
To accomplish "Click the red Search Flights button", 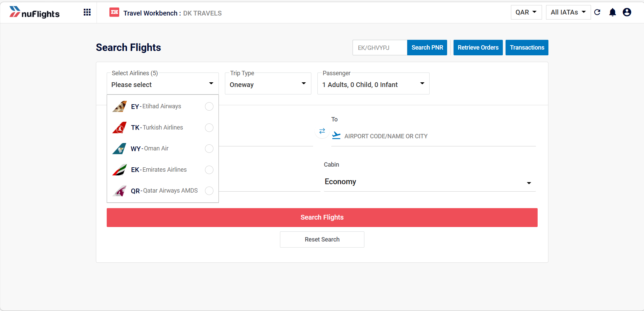I will point(322,218).
